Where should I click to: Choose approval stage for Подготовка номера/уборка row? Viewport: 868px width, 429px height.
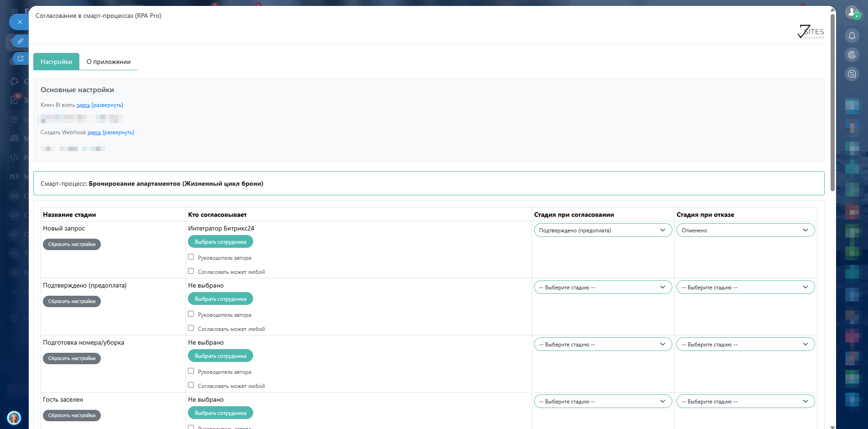click(603, 344)
